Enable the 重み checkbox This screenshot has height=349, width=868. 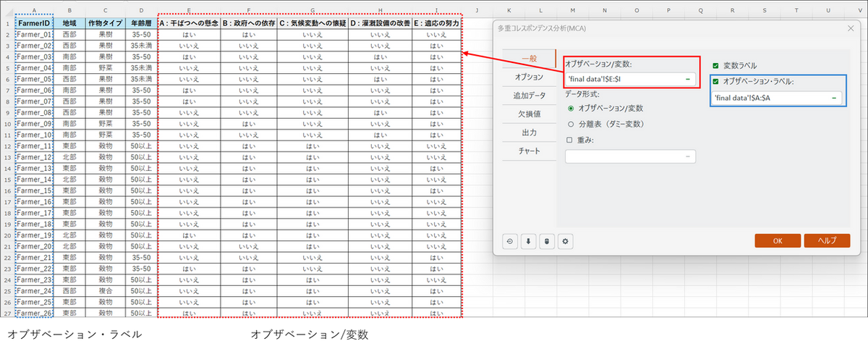(570, 140)
